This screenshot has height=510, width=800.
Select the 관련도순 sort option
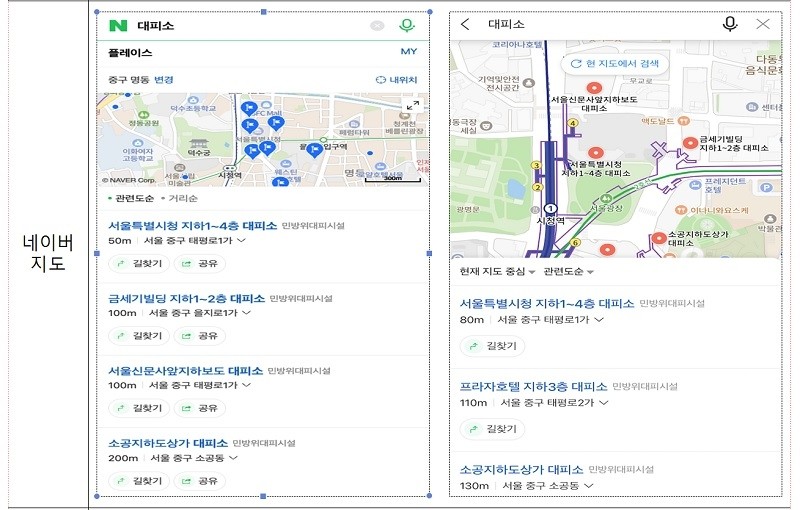[131, 198]
